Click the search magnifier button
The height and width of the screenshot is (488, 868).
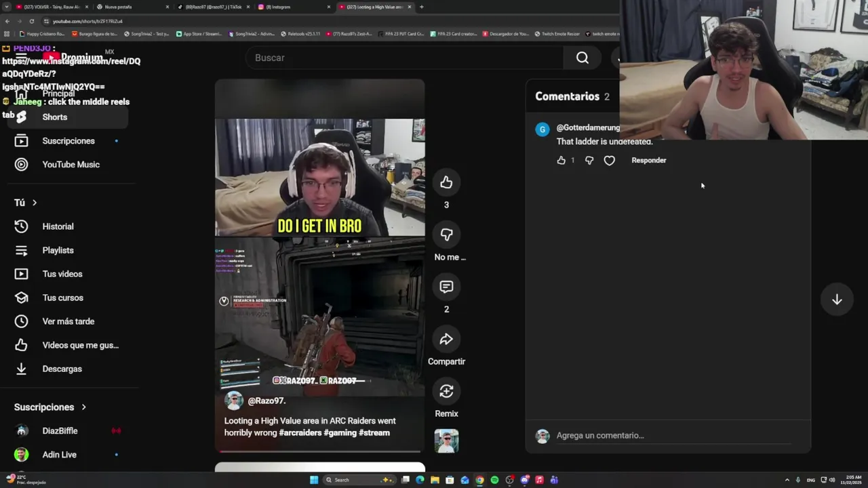(x=583, y=58)
